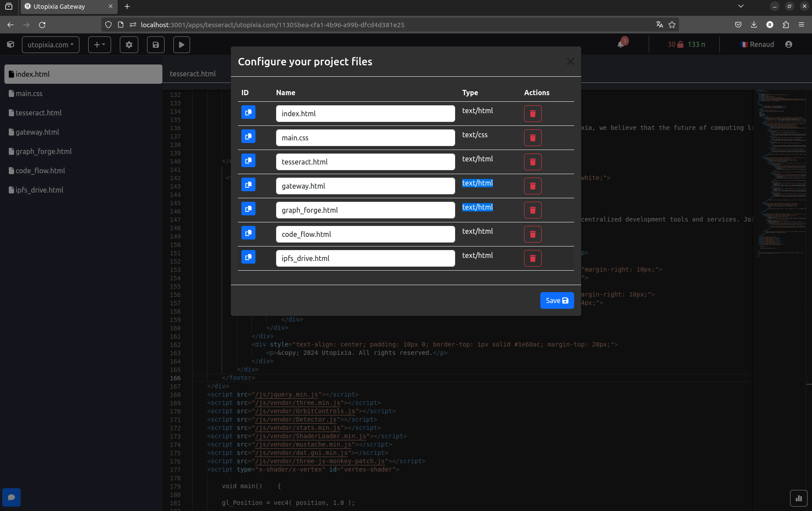
Task: Click the cube logo icon
Action: (x=11, y=44)
